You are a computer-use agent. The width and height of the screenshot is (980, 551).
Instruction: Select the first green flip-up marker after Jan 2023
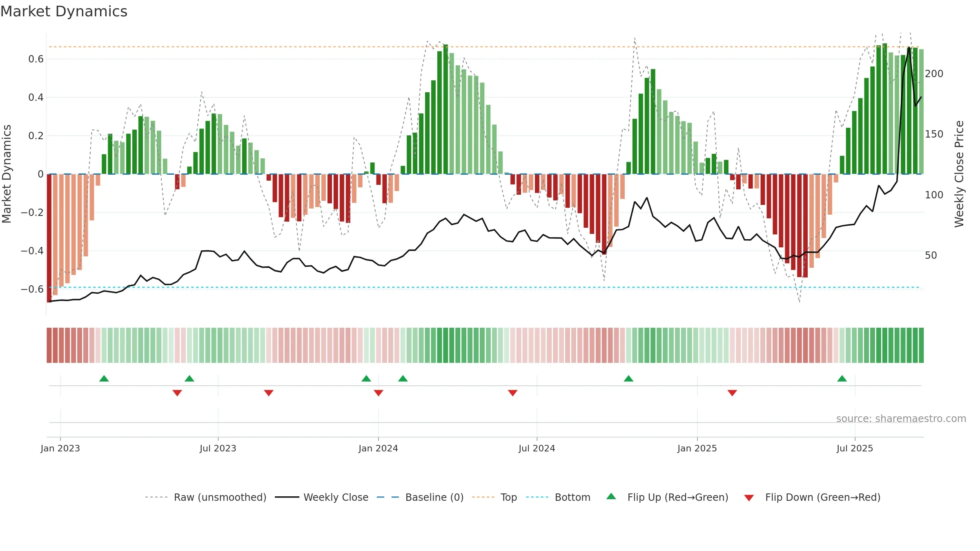click(x=104, y=378)
